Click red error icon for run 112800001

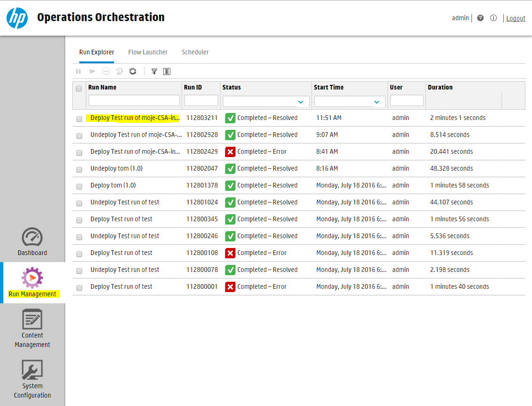230,287
